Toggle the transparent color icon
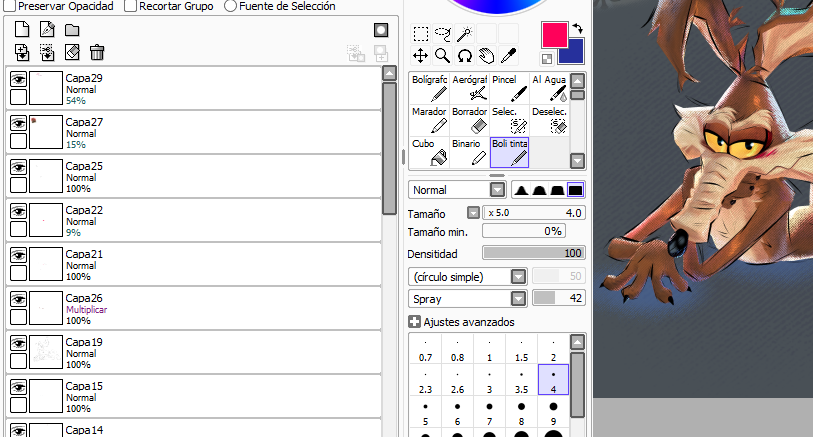The image size is (813, 437). click(x=547, y=59)
